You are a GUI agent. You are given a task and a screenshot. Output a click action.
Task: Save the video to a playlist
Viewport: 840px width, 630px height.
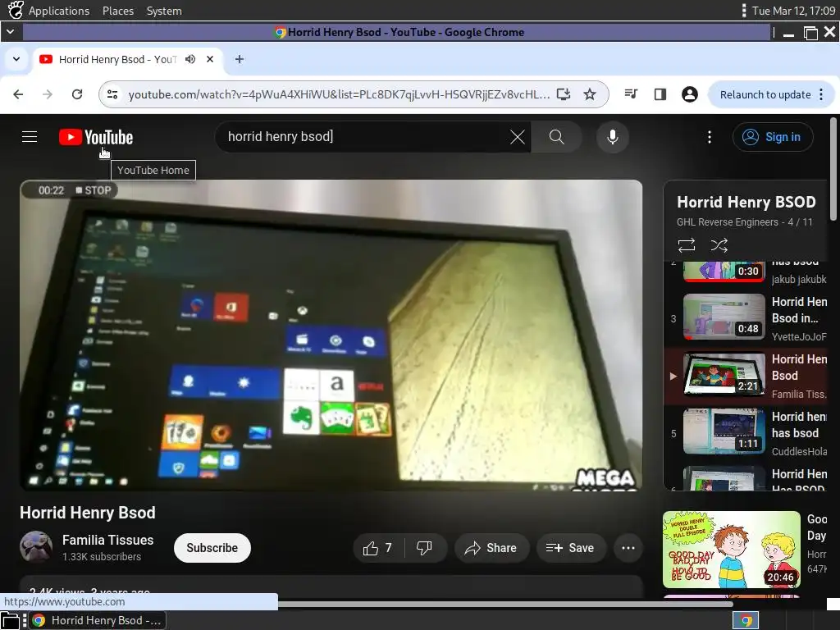pyautogui.click(x=571, y=548)
